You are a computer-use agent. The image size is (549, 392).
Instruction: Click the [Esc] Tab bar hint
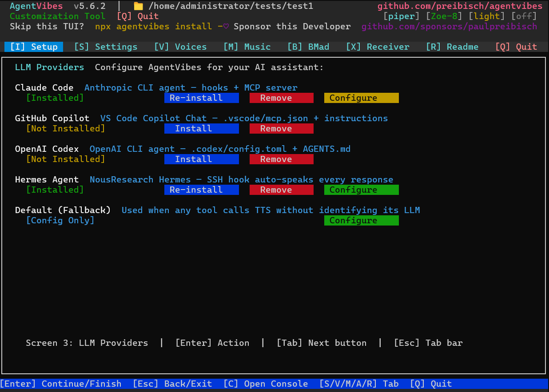pos(428,343)
